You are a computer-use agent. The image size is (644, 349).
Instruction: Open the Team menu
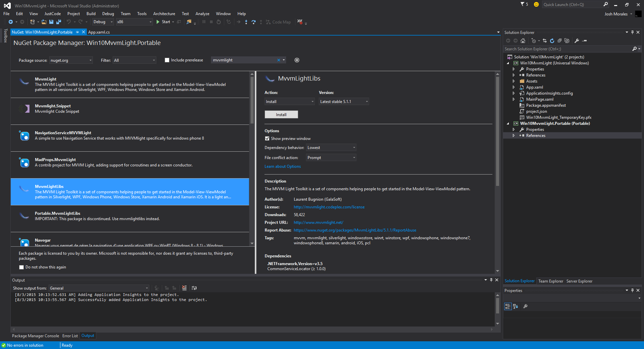(x=125, y=14)
